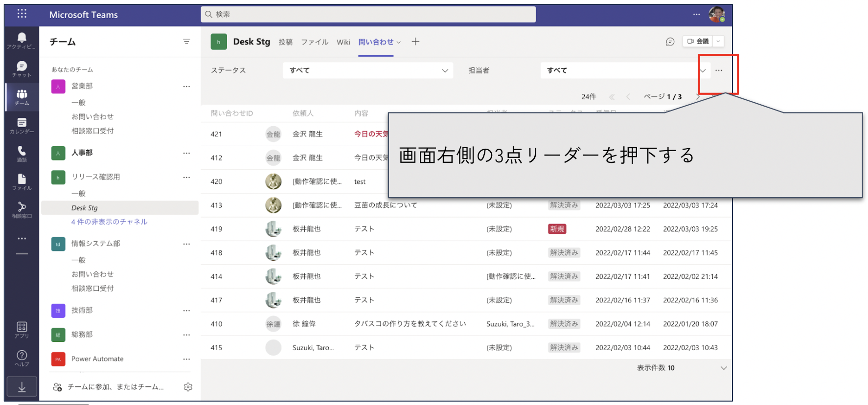The image size is (868, 405).
Task: Show more apps via sidebar ellipsis
Action: 22,239
